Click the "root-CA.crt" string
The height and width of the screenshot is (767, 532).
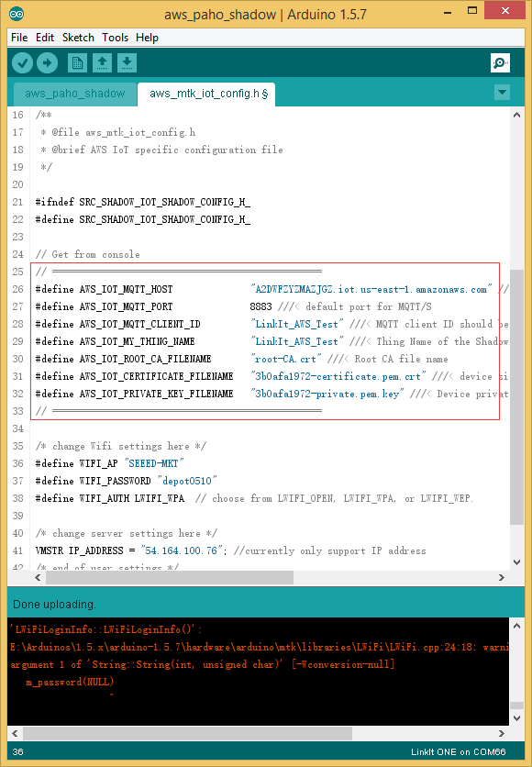click(x=286, y=359)
